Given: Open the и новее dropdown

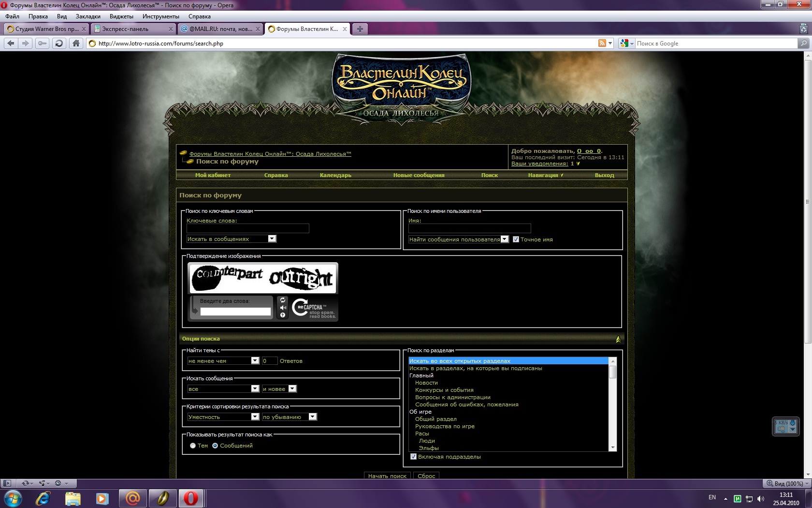Looking at the screenshot, I should [279, 388].
